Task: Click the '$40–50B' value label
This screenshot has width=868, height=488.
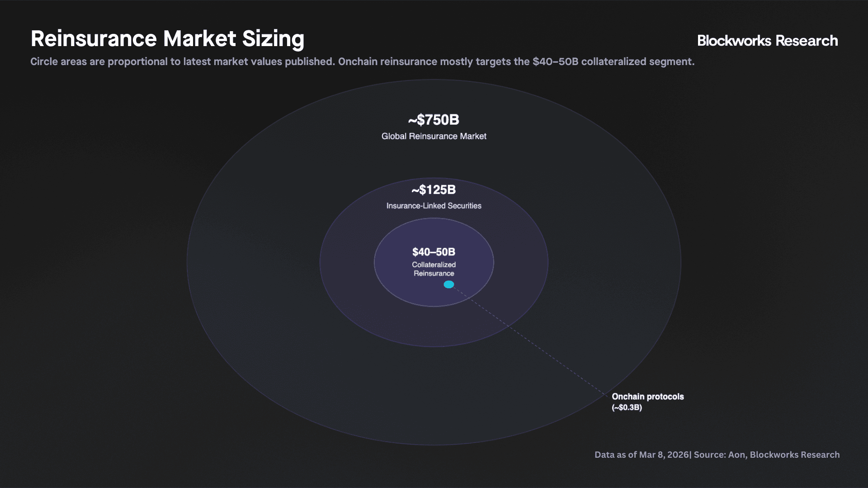Action: (x=434, y=252)
